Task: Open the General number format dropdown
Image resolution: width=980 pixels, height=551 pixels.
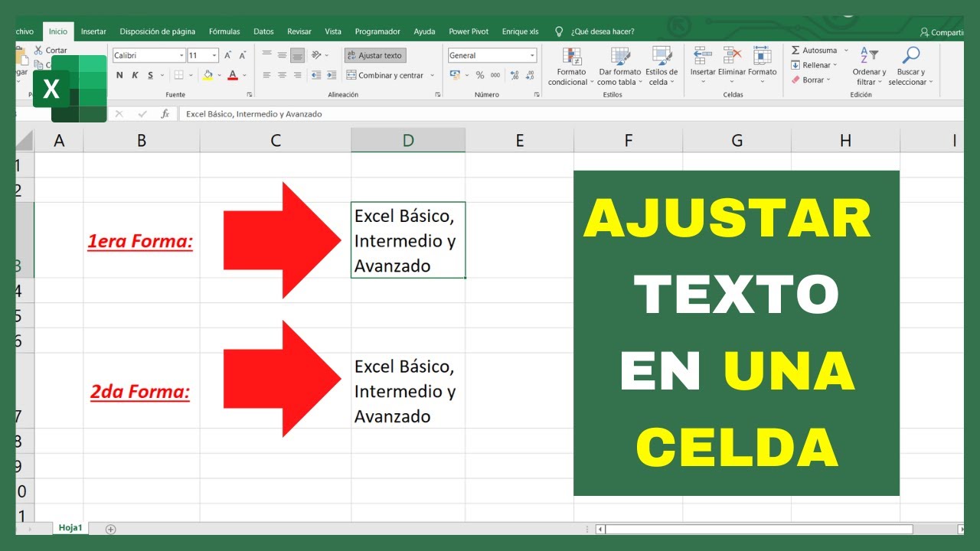Action: pos(532,55)
